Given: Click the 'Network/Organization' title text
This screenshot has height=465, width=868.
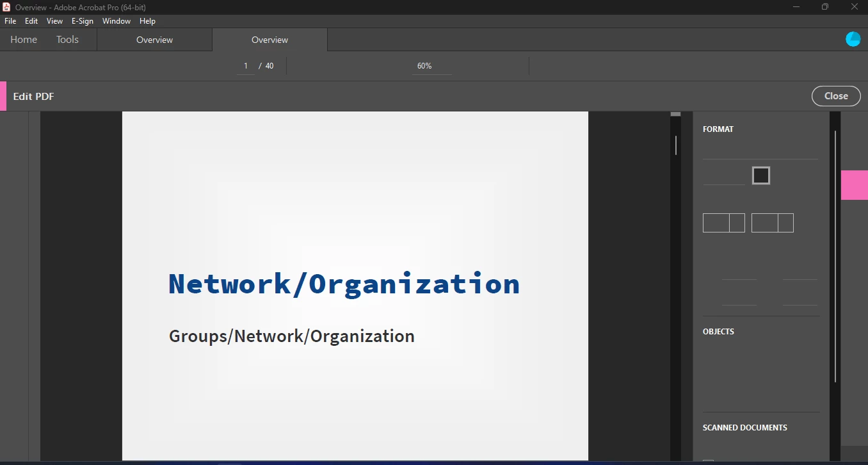Looking at the screenshot, I should point(344,284).
